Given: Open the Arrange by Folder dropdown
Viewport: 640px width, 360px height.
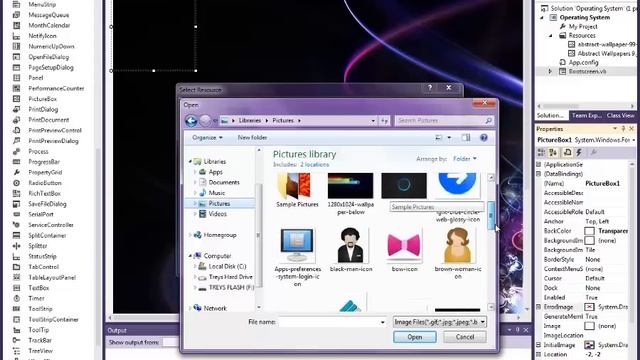Looking at the screenshot, I should tap(465, 159).
